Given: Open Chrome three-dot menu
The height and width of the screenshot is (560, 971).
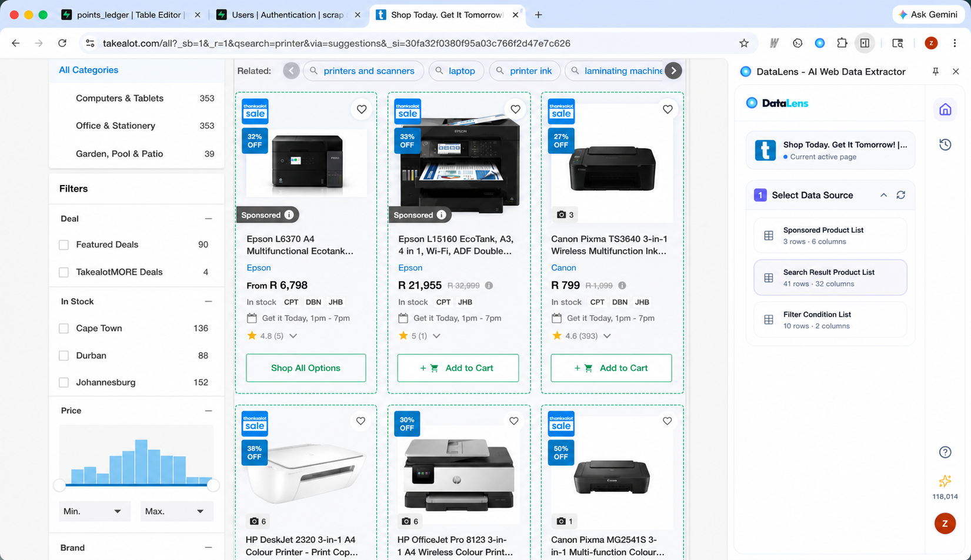Looking at the screenshot, I should click(x=955, y=43).
